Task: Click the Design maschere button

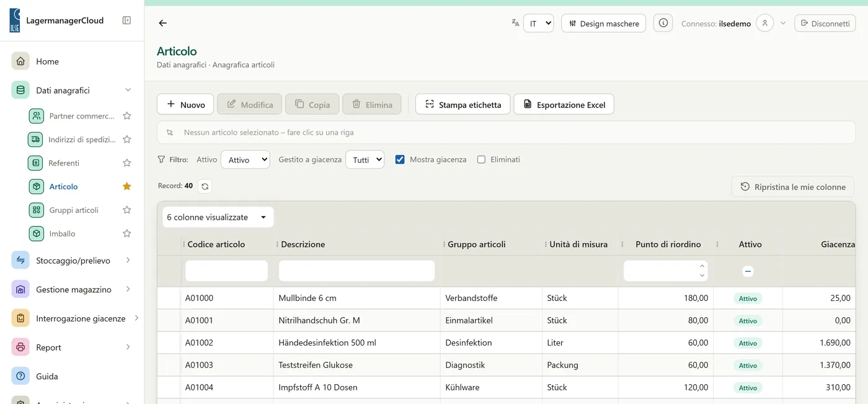Action: point(604,23)
